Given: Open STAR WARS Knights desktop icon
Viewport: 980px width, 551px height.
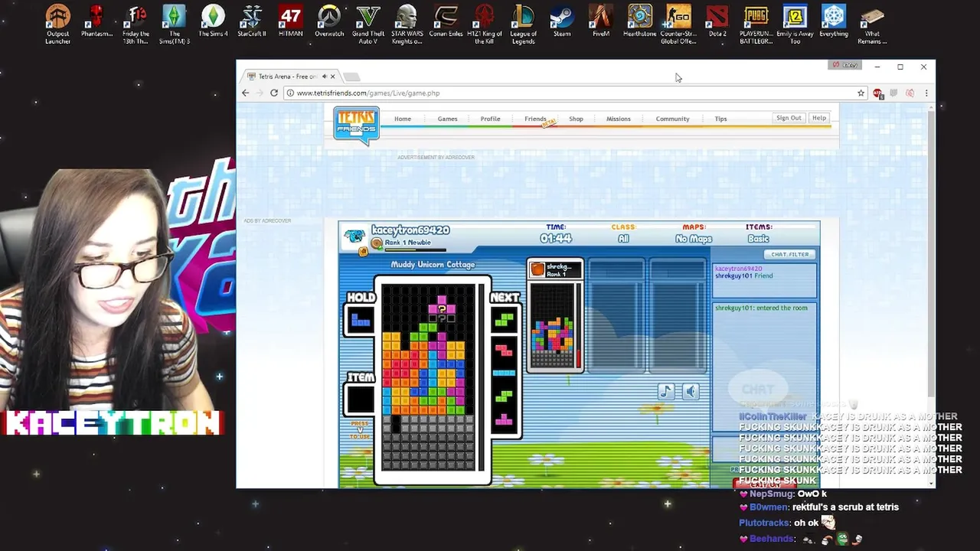Looking at the screenshot, I should point(407,24).
